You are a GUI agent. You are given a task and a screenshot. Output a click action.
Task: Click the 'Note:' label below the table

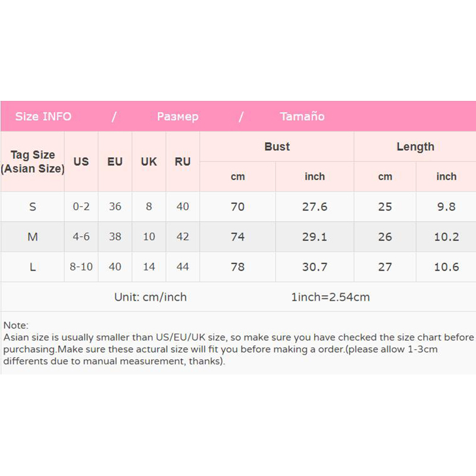point(15,325)
